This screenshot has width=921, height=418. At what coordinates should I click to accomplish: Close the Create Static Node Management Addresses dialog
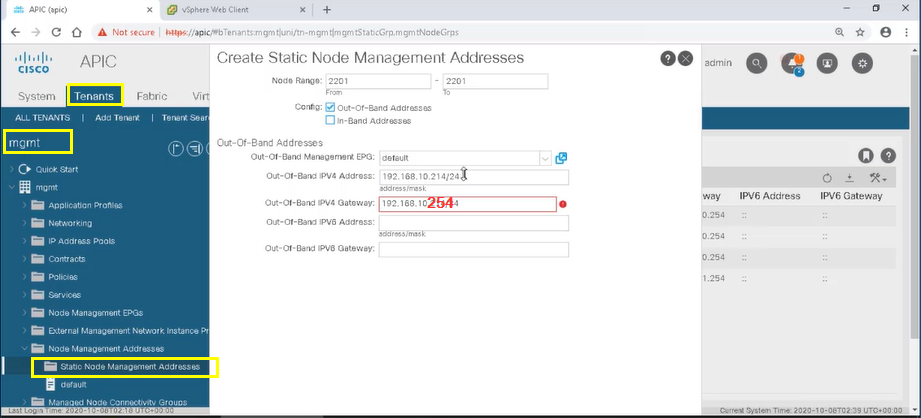click(x=685, y=59)
